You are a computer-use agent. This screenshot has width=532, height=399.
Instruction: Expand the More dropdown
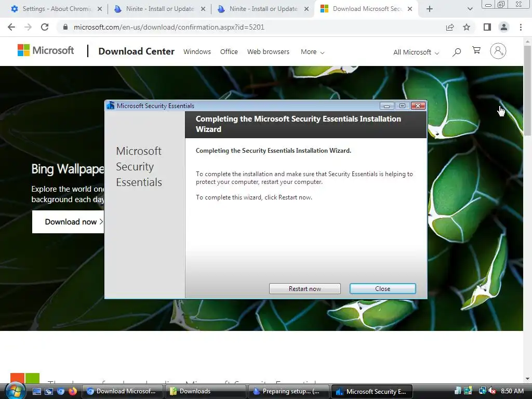(312, 52)
